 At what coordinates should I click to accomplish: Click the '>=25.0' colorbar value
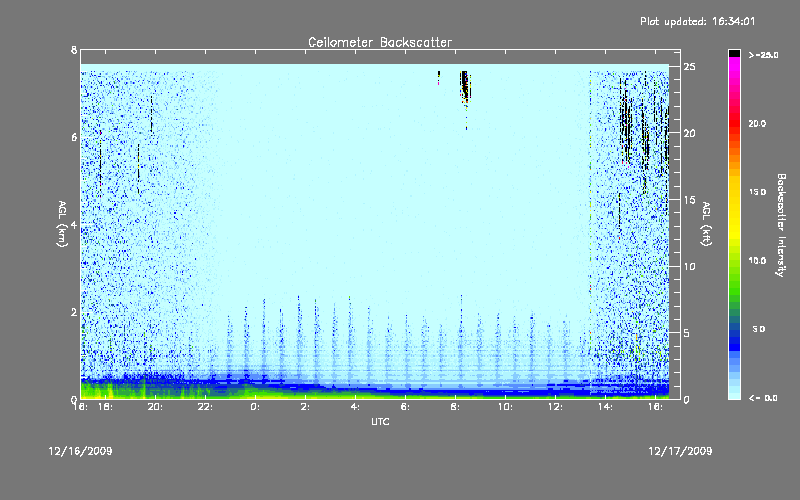point(763,55)
